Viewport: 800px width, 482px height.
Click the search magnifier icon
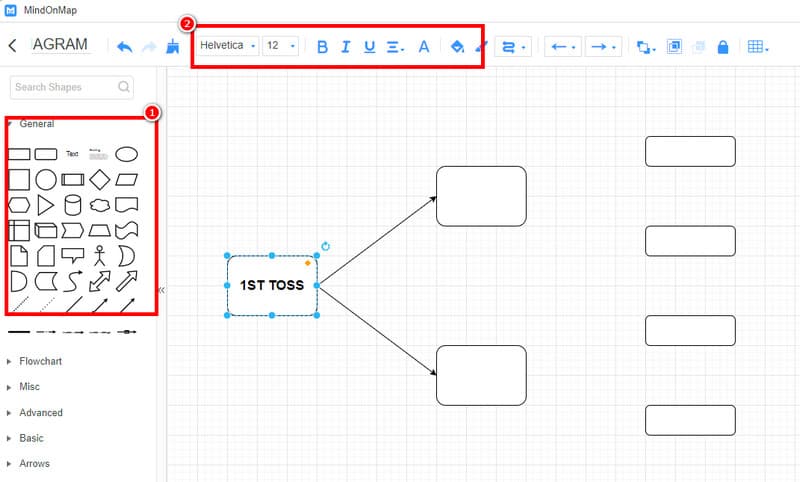(123, 87)
